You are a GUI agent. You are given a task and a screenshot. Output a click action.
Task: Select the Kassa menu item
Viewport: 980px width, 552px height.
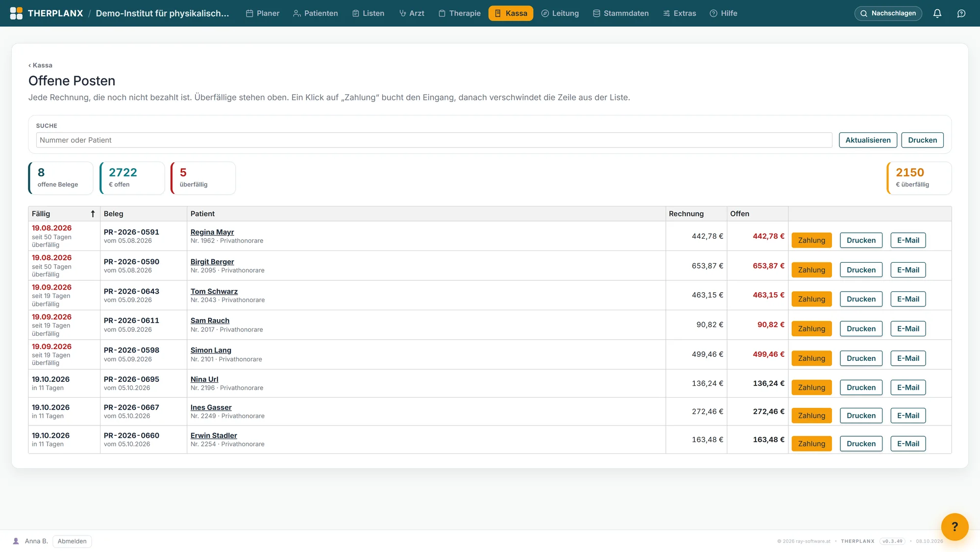(511, 13)
